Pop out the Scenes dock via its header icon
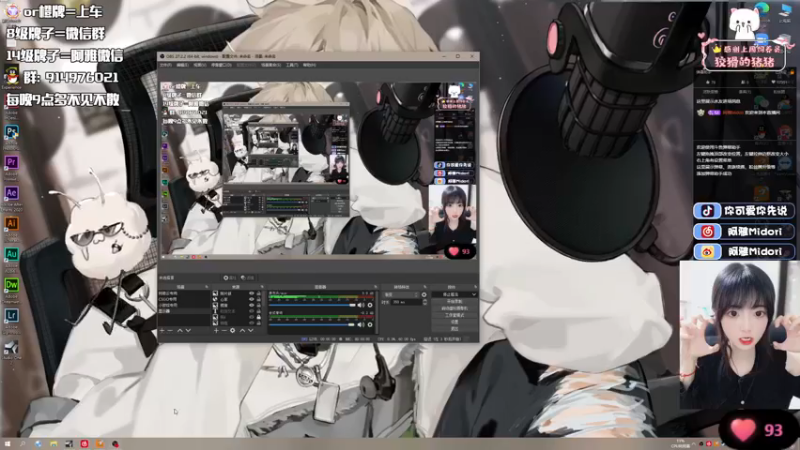This screenshot has height=450, width=800. point(206,286)
